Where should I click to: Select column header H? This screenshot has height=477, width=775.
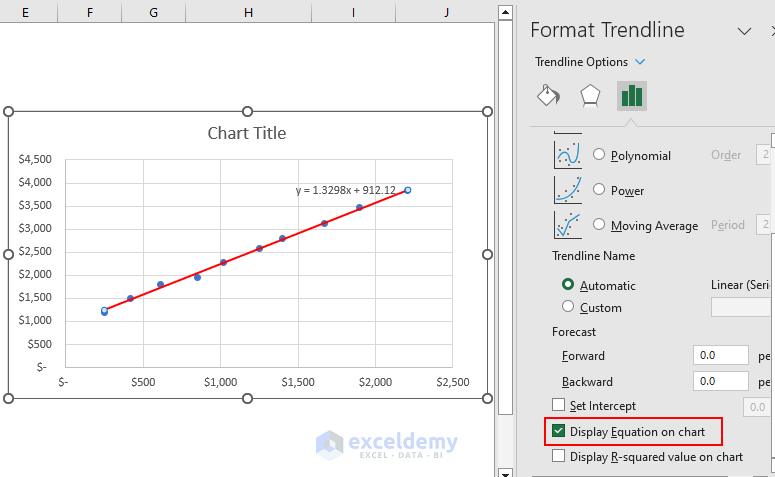[x=249, y=12]
